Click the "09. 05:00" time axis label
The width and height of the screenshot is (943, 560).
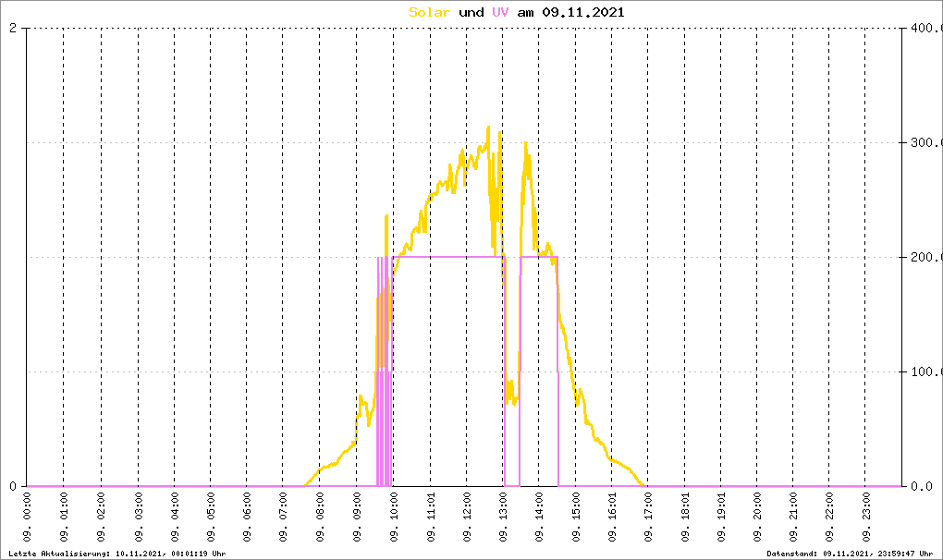(211, 517)
